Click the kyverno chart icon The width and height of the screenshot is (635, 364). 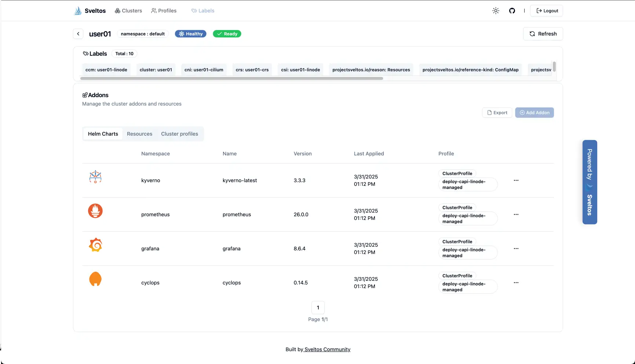point(95,177)
